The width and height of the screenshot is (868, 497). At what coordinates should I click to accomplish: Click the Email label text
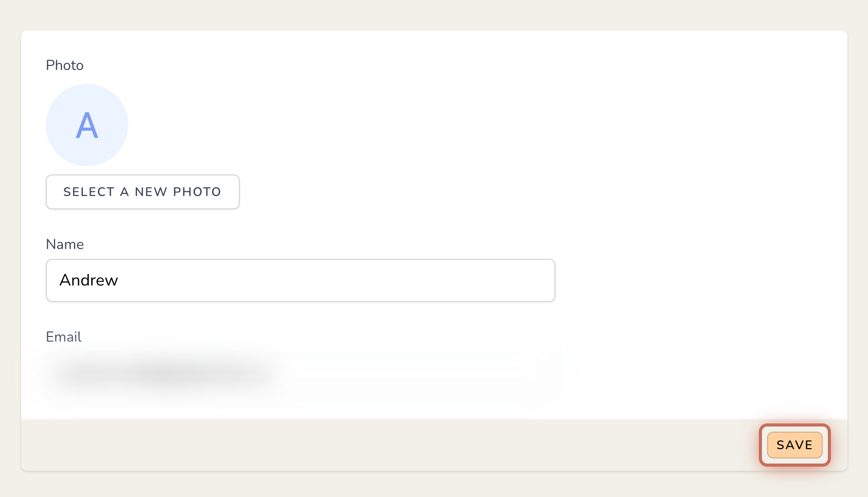pyautogui.click(x=64, y=337)
